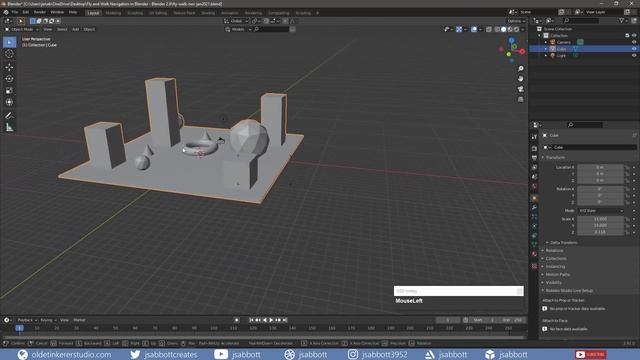Viewport: 640px width, 360px height.
Task: Open the rotation Mode XYZ Euler dropdown
Action: (x=601, y=211)
